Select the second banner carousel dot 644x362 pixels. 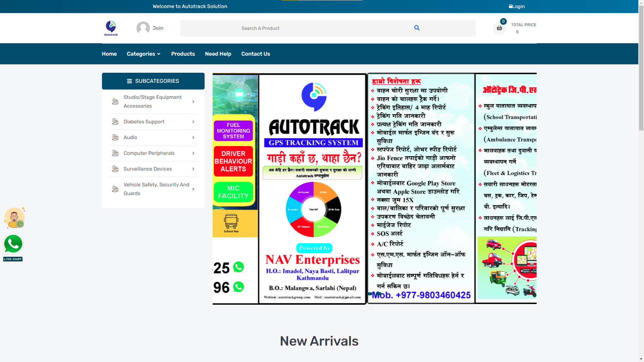pos(379,294)
